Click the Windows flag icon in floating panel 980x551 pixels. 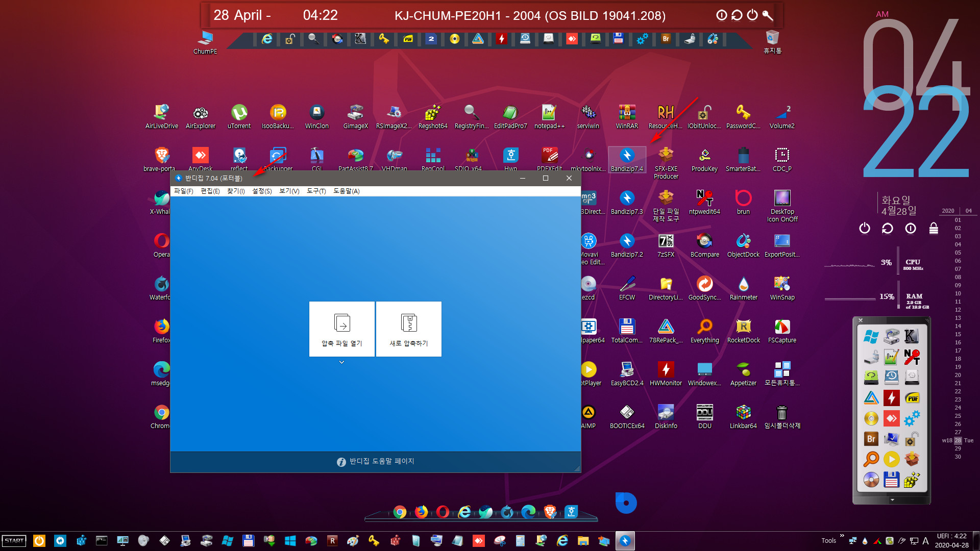point(871,337)
